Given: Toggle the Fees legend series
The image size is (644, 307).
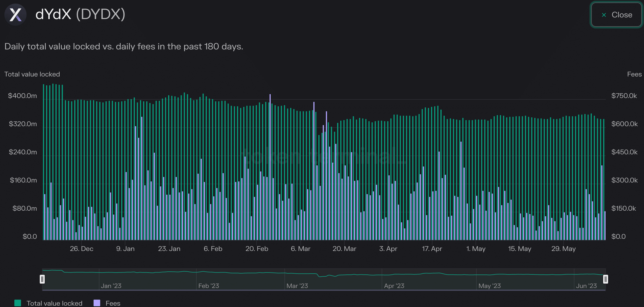Looking at the screenshot, I should (x=107, y=303).
